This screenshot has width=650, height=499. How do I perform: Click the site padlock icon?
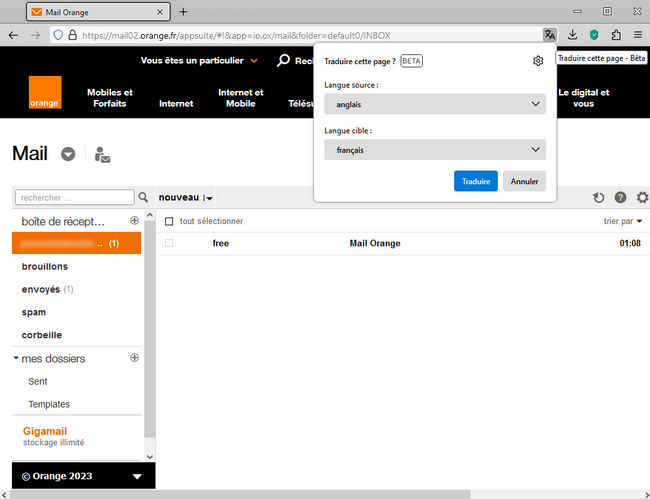click(72, 35)
